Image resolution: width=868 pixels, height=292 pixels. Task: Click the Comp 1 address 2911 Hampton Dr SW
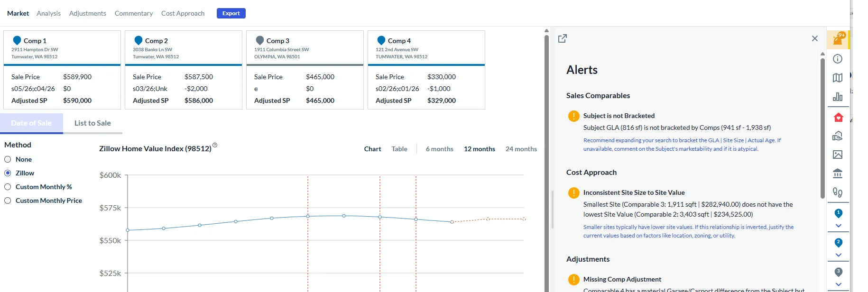click(x=35, y=49)
